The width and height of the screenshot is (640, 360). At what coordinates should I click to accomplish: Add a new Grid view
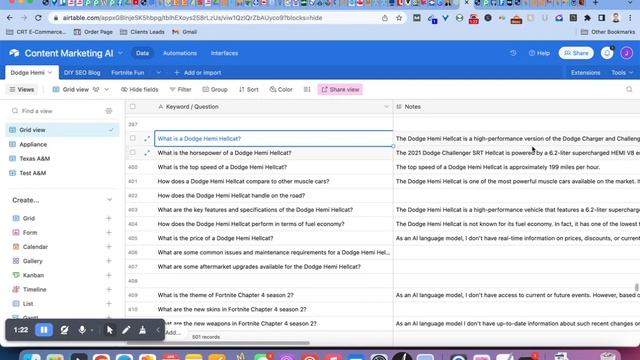click(x=109, y=218)
